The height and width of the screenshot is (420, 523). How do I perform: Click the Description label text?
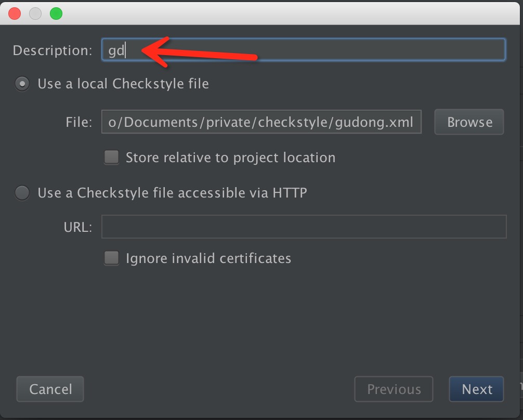pos(52,50)
